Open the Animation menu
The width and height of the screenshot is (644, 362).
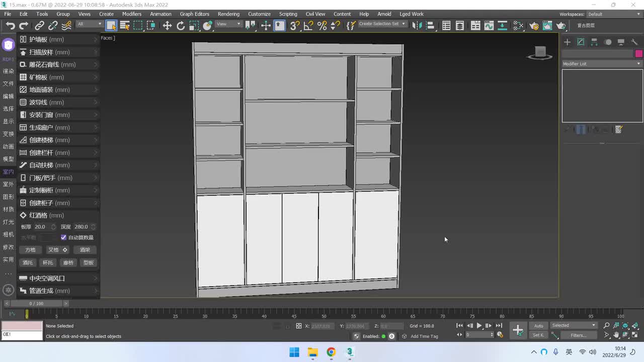click(x=161, y=14)
